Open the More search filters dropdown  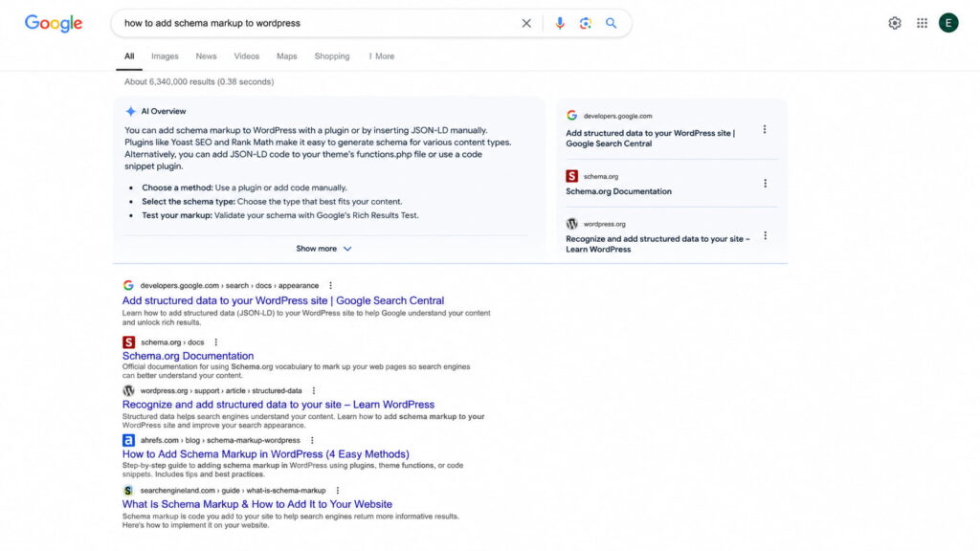[381, 56]
